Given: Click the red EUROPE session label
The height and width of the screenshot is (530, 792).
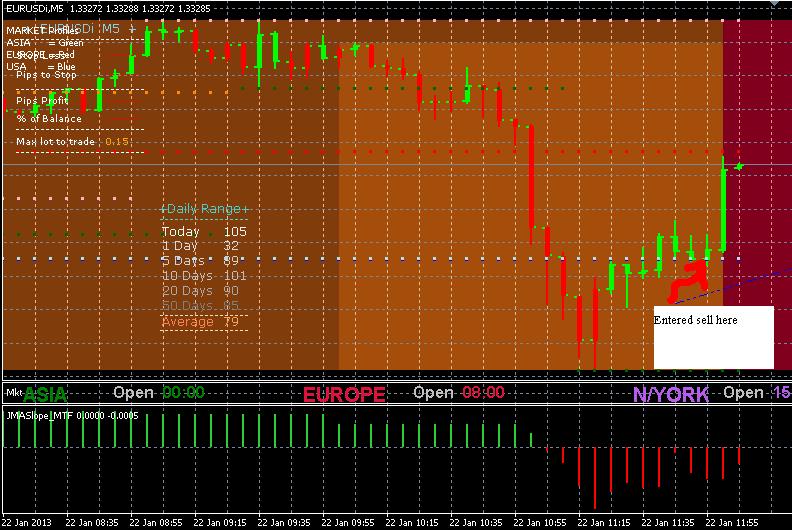Looking at the screenshot, I should point(344,394).
